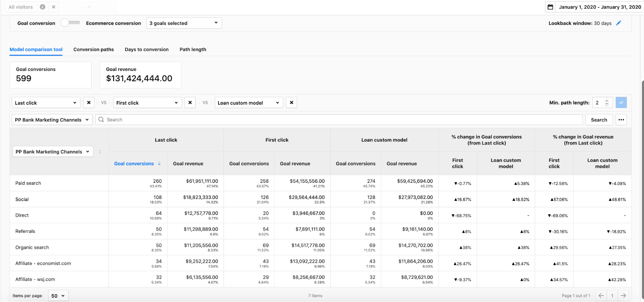Switch to the Conversion paths tab

(93, 49)
